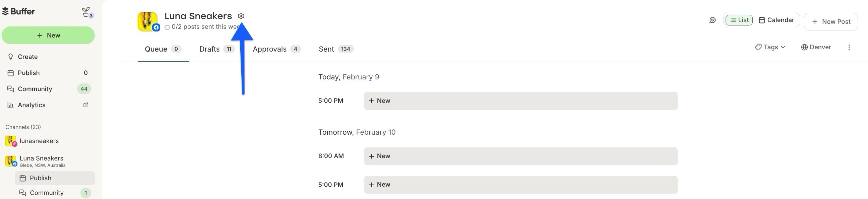This screenshot has height=199, width=868.
Task: Click the green New button
Action: click(48, 36)
